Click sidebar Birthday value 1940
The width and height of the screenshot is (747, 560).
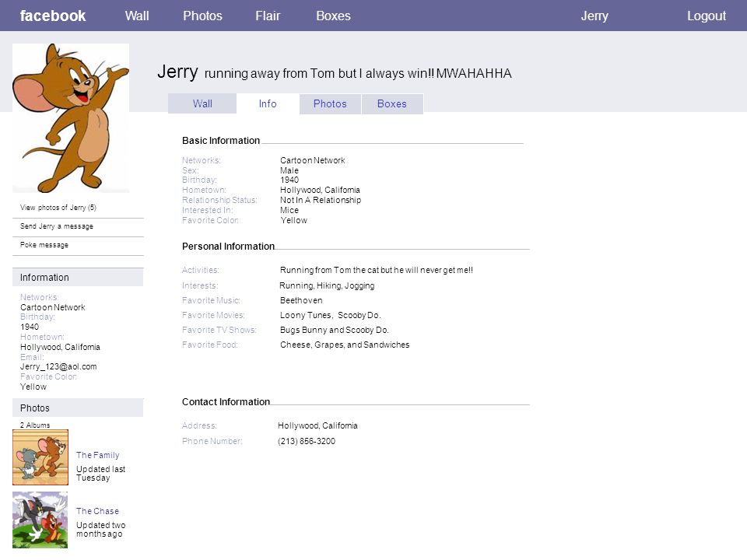coord(30,327)
